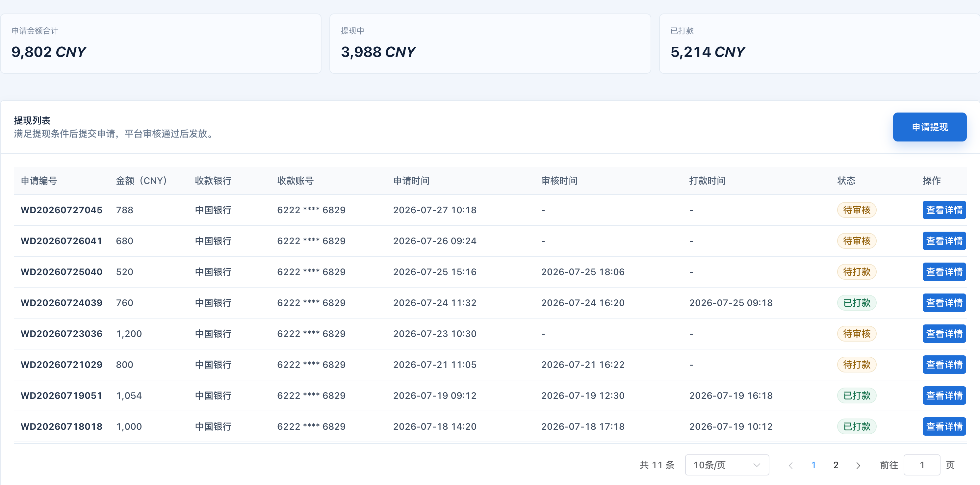
Task: Click the 申请提现 button
Action: tap(929, 127)
